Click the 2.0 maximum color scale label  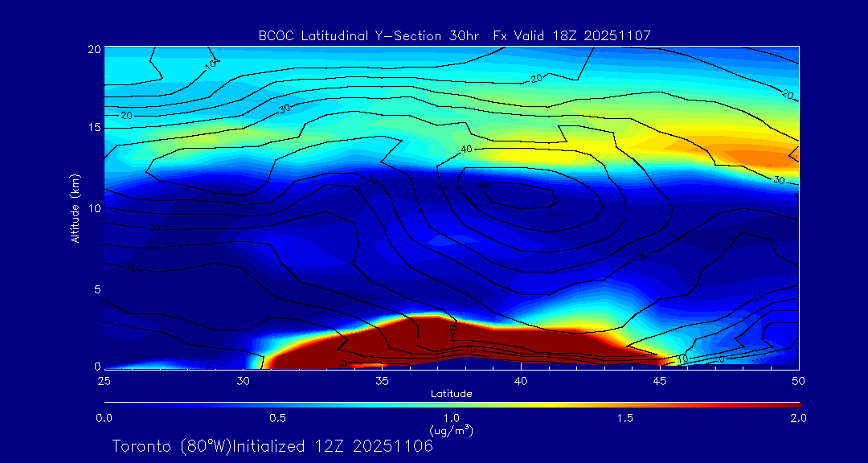pyautogui.click(x=798, y=418)
